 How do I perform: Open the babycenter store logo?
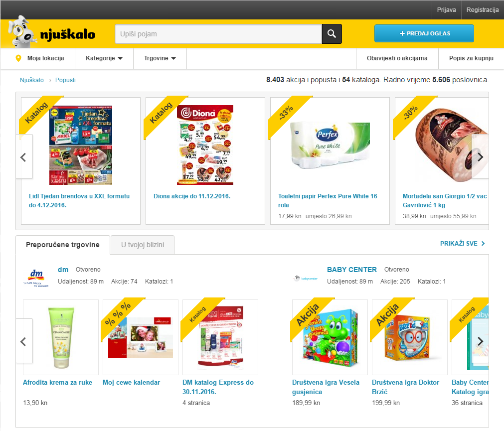(x=306, y=278)
